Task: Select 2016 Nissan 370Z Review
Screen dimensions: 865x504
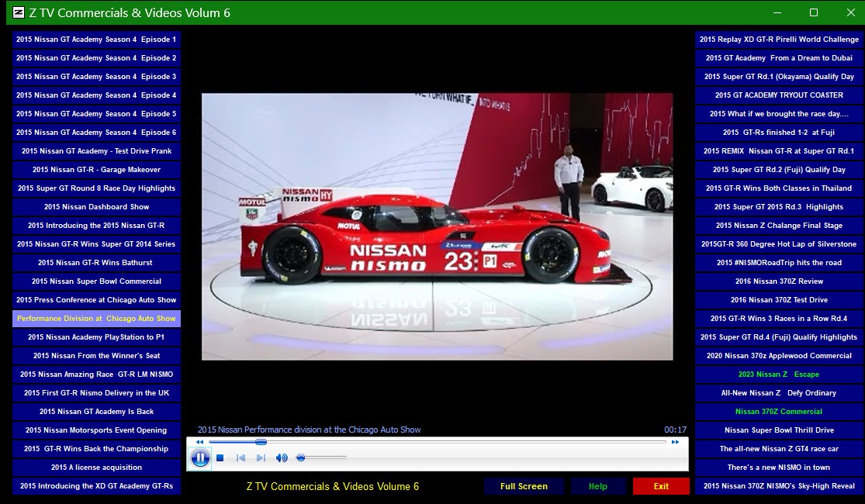Action: [x=779, y=281]
